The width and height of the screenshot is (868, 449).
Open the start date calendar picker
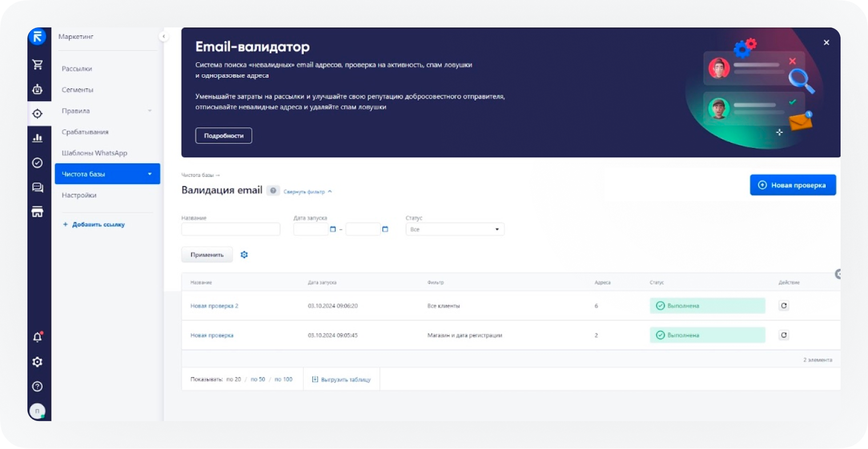click(x=333, y=229)
